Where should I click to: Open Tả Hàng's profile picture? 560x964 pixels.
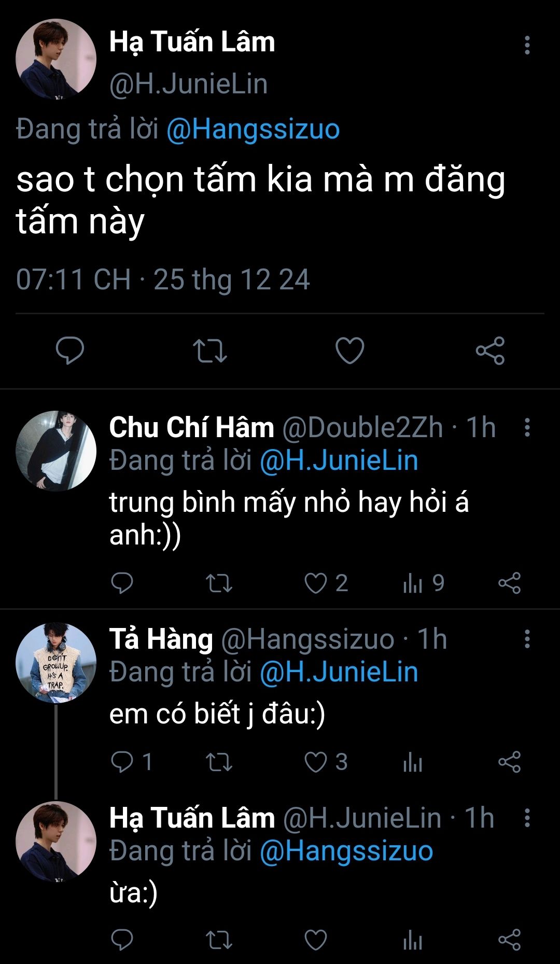pyautogui.click(x=56, y=663)
